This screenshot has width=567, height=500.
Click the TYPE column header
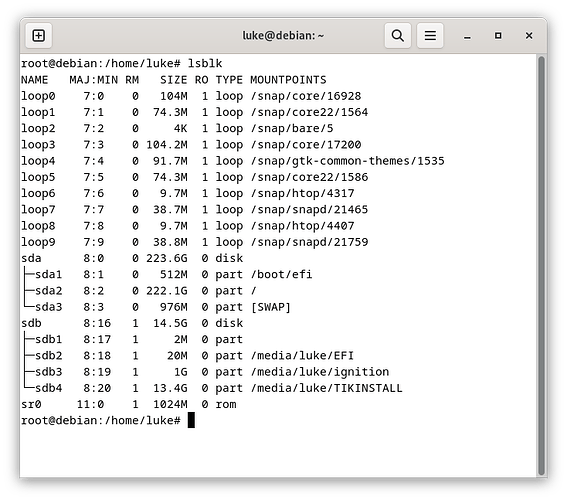tap(229, 80)
